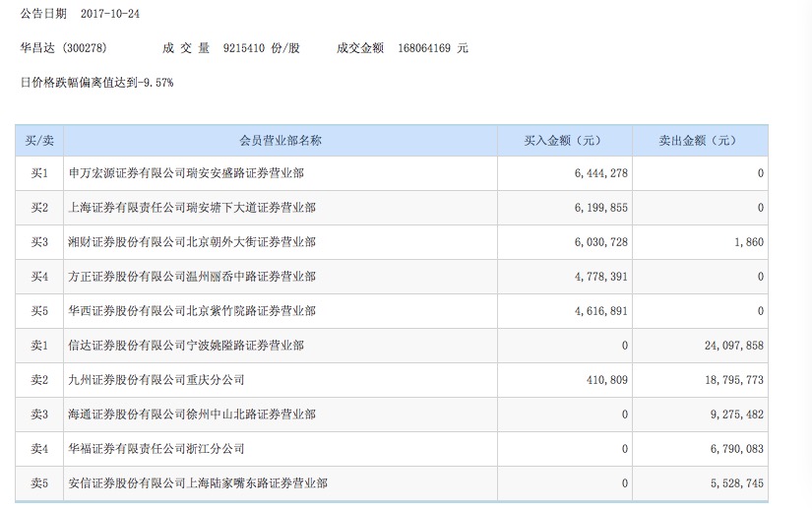The image size is (812, 511).
Task: Select the 卖1 row label
Action: [39, 346]
